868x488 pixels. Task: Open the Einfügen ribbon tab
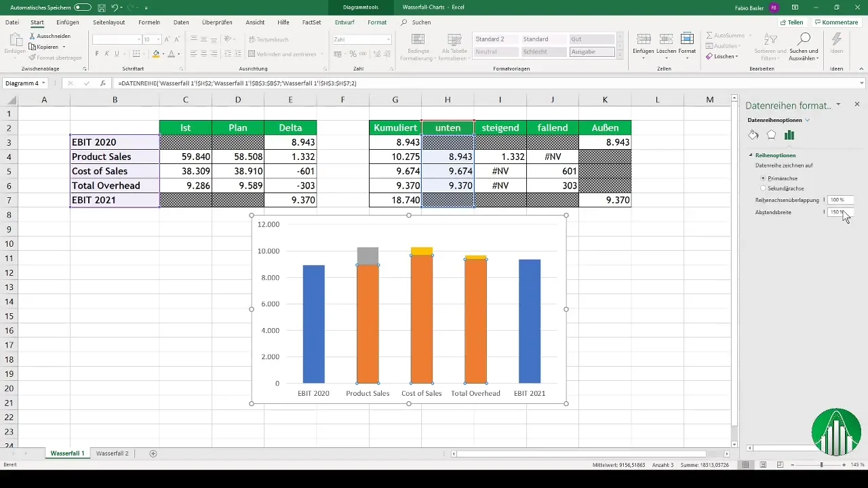68,22
